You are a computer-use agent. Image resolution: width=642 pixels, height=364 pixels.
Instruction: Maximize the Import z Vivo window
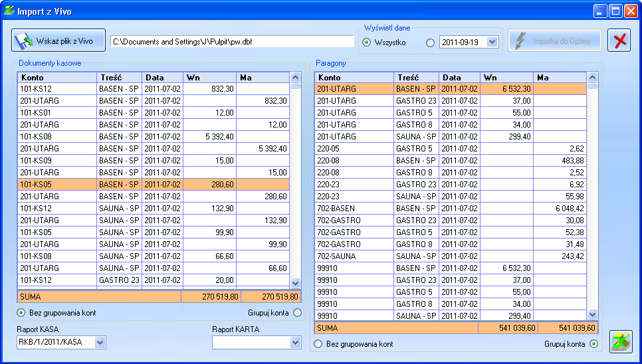pos(615,11)
